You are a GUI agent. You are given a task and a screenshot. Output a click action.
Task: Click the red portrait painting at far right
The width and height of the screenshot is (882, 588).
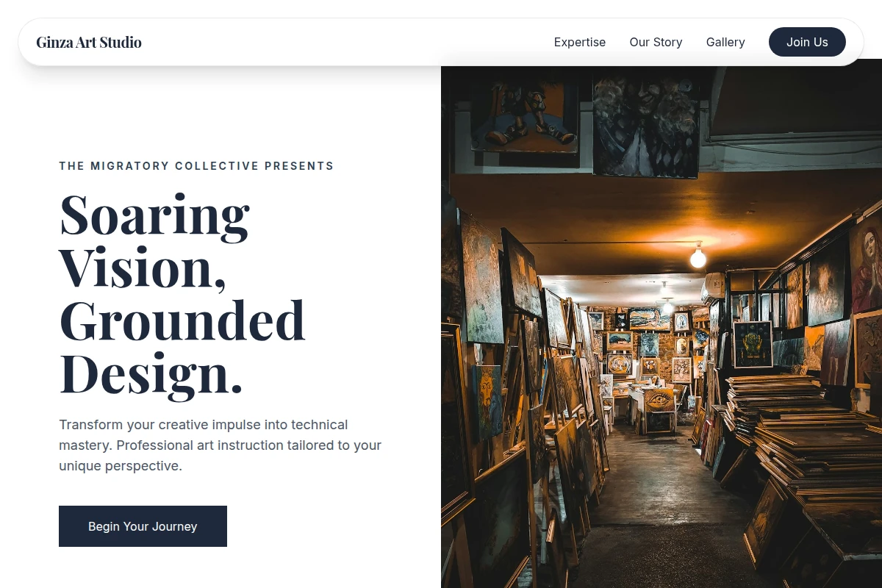tap(866, 266)
